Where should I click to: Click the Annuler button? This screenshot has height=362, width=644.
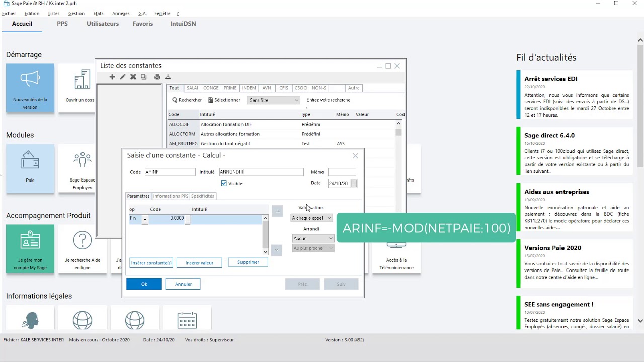tap(183, 284)
